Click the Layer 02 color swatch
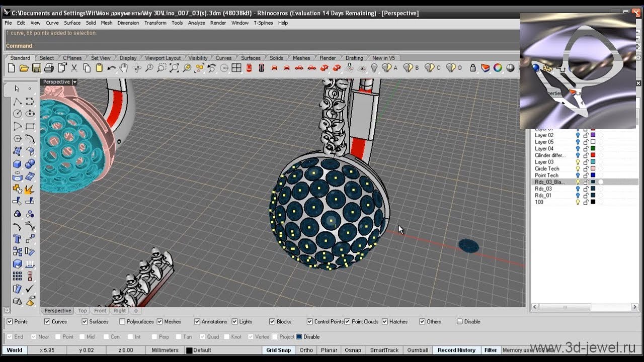The width and height of the screenshot is (644, 362). 593,135
